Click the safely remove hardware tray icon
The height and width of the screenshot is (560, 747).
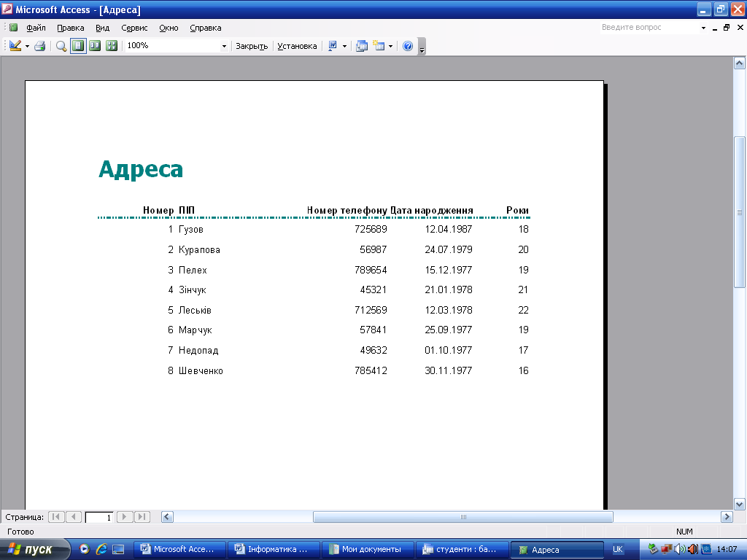coord(653,549)
